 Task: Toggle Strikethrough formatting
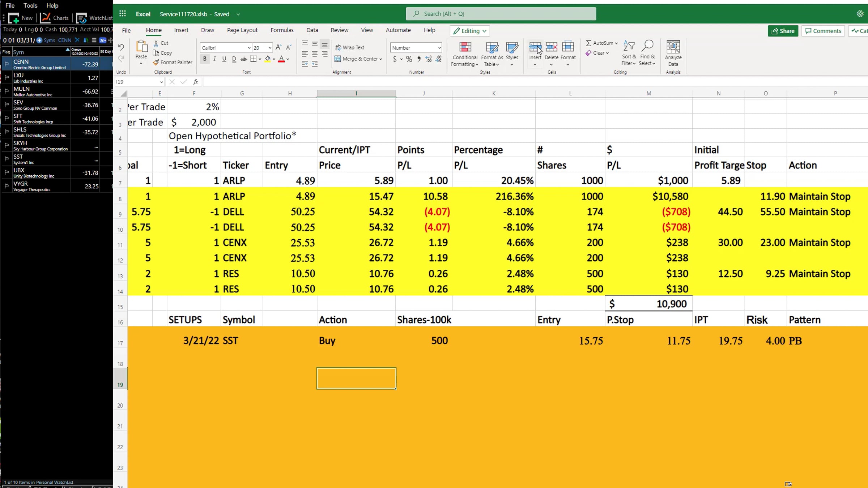pyautogui.click(x=244, y=59)
